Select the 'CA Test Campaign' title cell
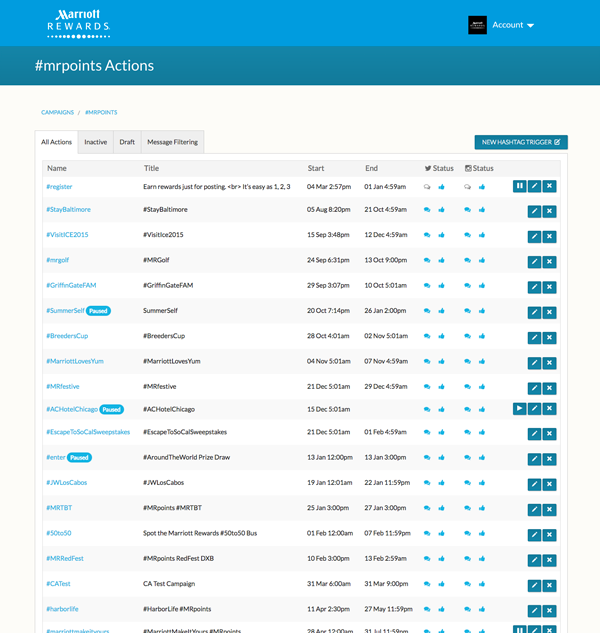 169,584
